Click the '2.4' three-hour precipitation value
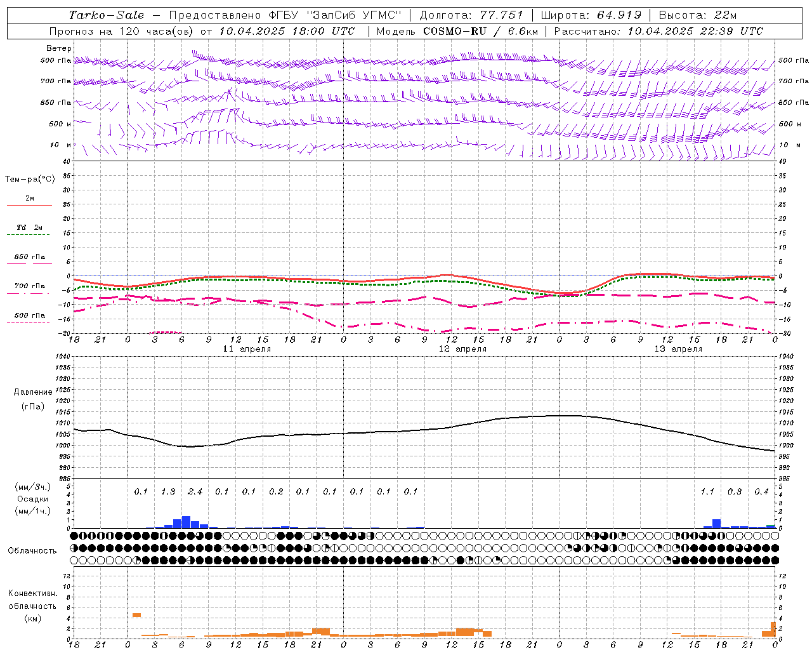 tap(195, 492)
